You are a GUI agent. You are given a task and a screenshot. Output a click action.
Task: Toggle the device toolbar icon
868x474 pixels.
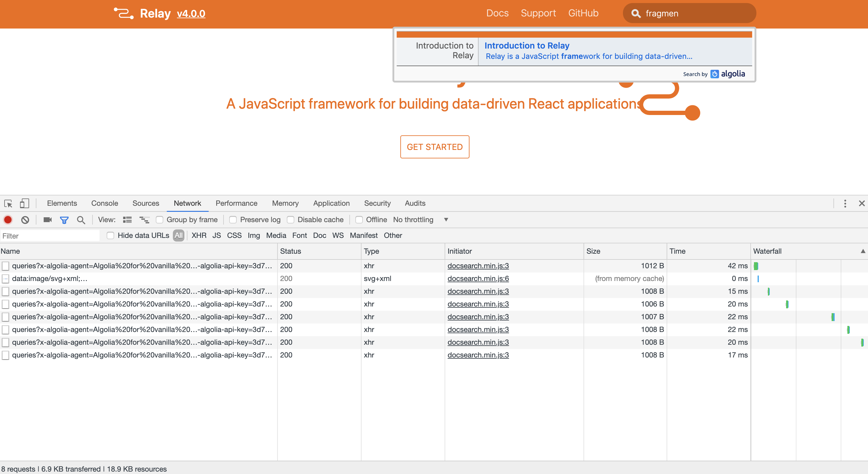(24, 203)
